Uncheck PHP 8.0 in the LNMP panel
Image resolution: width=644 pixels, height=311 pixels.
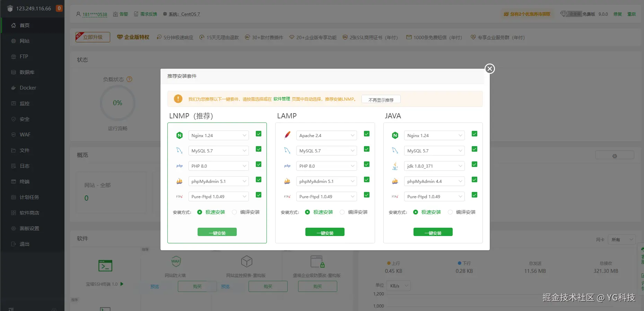click(259, 165)
